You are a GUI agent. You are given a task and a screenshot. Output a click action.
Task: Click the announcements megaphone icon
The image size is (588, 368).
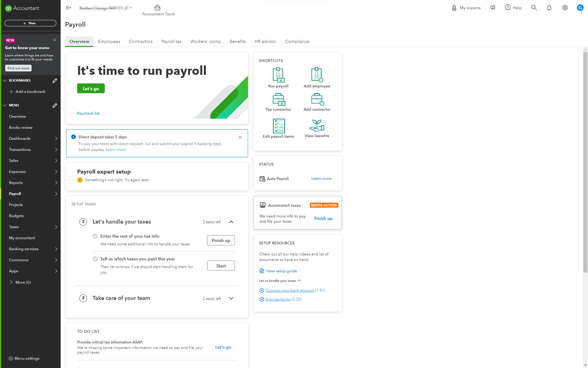point(492,8)
